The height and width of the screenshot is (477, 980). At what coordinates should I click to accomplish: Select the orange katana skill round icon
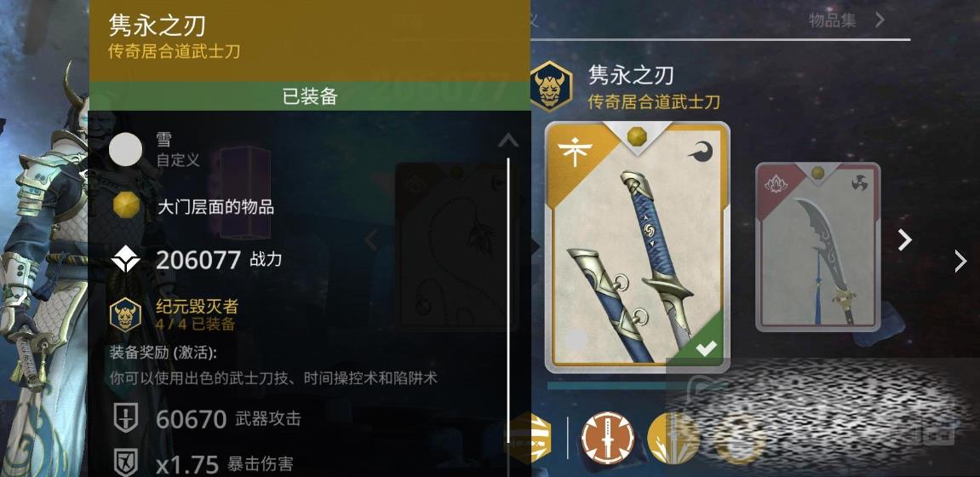coord(608,437)
